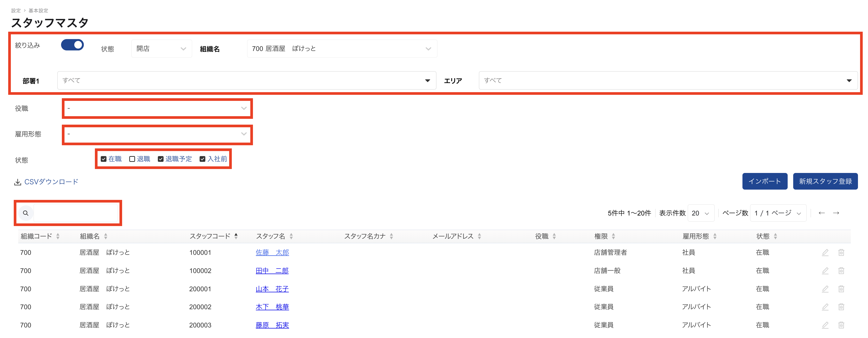Check the 退職 status checkbox
The width and height of the screenshot is (868, 338).
(x=132, y=159)
